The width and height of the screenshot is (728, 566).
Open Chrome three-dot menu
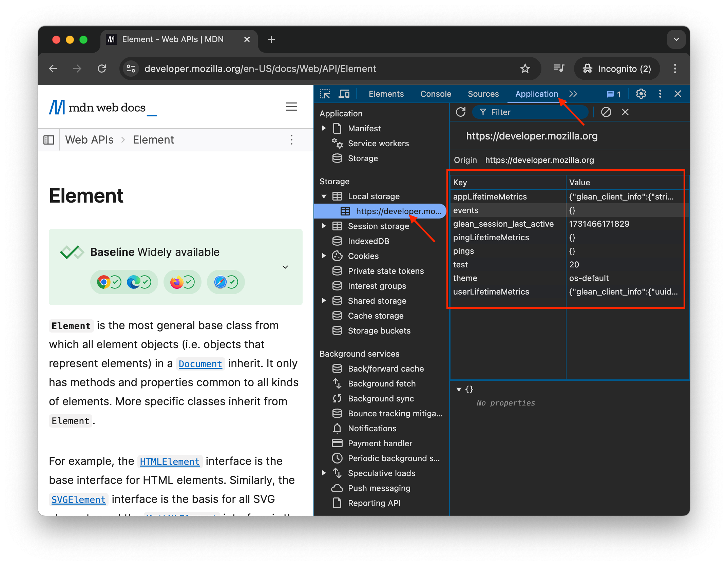tap(675, 69)
